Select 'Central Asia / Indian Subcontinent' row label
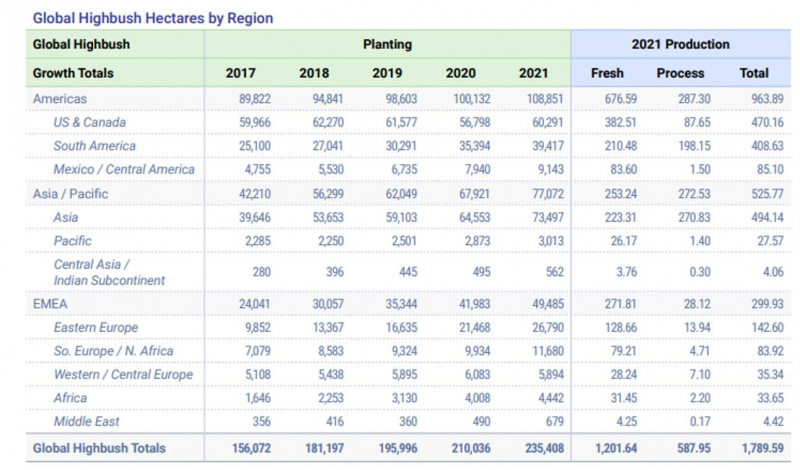Viewport: 800px width, 470px height. (x=109, y=272)
